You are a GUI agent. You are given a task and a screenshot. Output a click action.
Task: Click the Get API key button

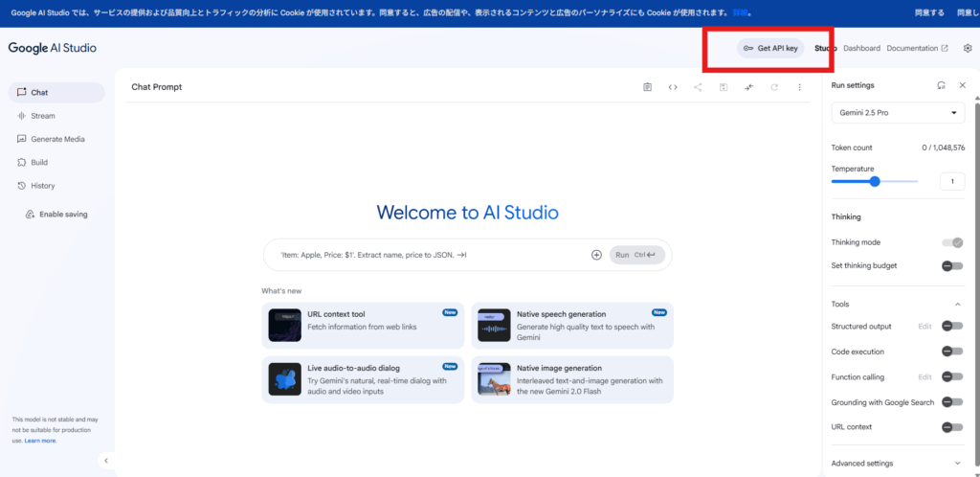click(770, 48)
